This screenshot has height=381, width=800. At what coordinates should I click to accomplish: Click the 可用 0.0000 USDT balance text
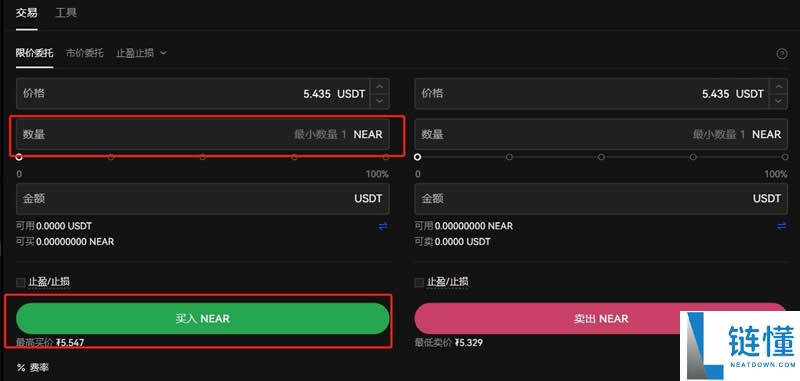(54, 226)
